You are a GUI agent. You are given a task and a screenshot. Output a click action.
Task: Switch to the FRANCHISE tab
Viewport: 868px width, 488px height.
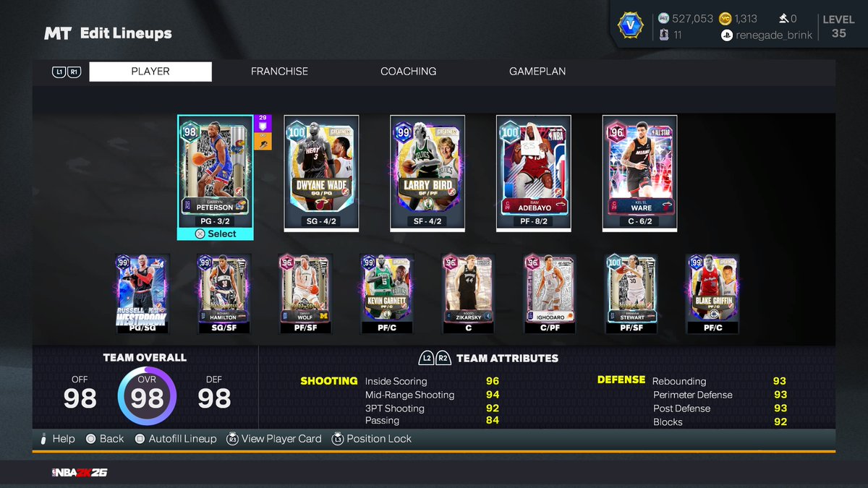point(279,72)
